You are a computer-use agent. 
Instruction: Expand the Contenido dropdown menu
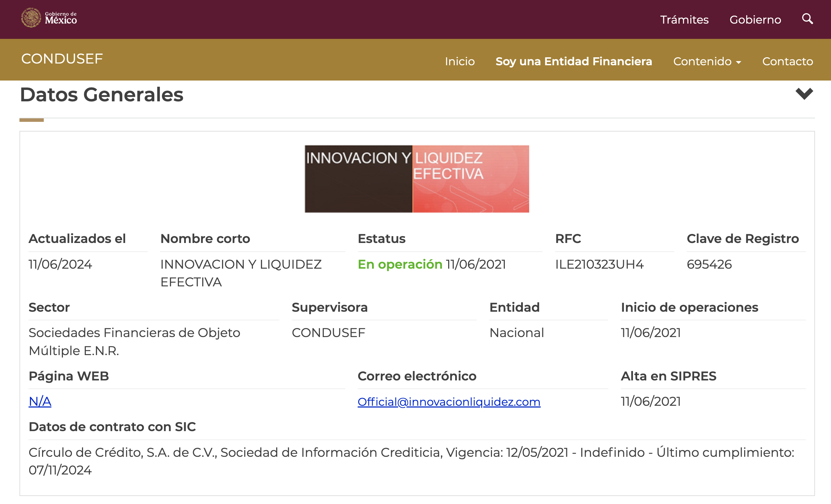(707, 61)
